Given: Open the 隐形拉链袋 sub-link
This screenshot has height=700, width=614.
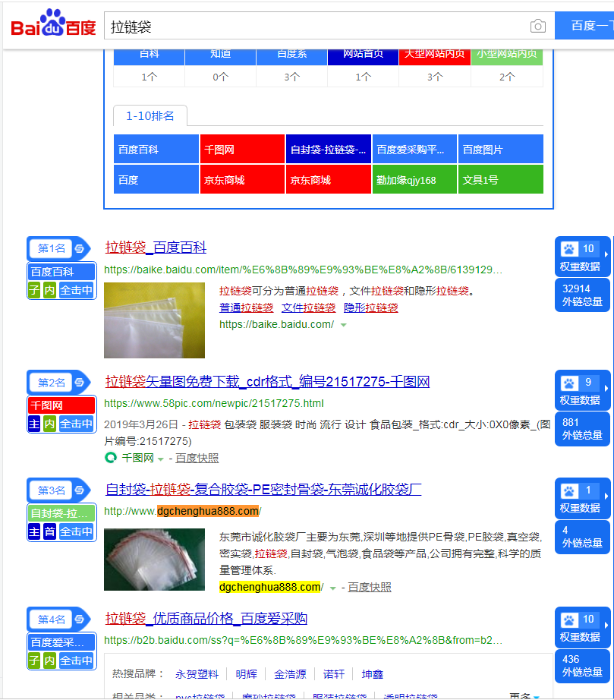Looking at the screenshot, I should pos(371,307).
